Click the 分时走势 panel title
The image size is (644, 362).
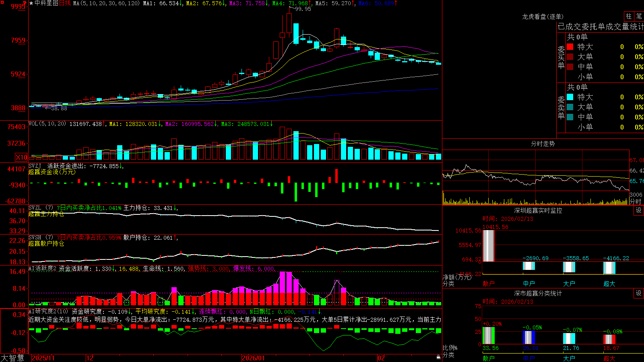pyautogui.click(x=543, y=144)
